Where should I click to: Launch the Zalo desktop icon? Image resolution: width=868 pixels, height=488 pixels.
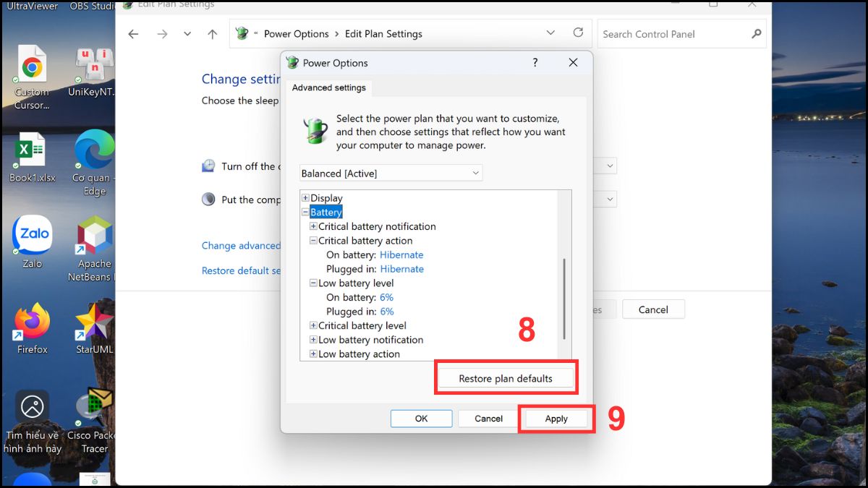coord(32,243)
